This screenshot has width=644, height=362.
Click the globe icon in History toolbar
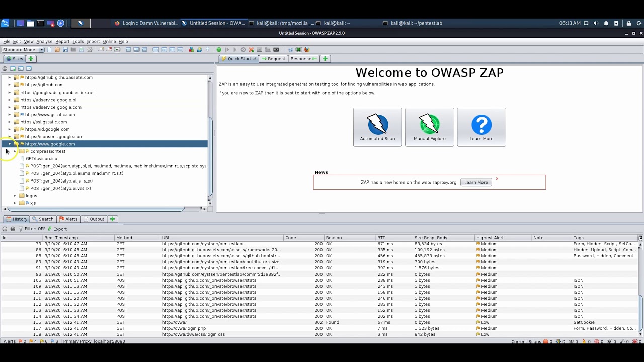(13, 229)
